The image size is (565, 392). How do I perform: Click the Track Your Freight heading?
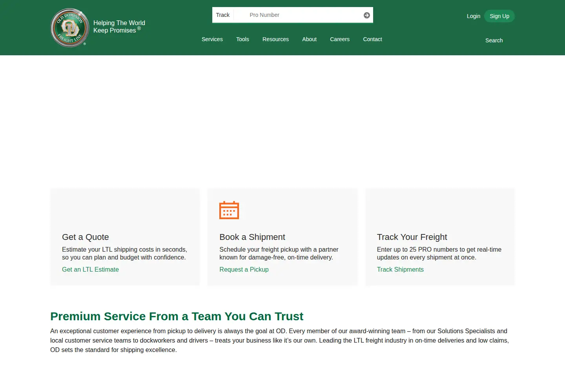coord(412,237)
